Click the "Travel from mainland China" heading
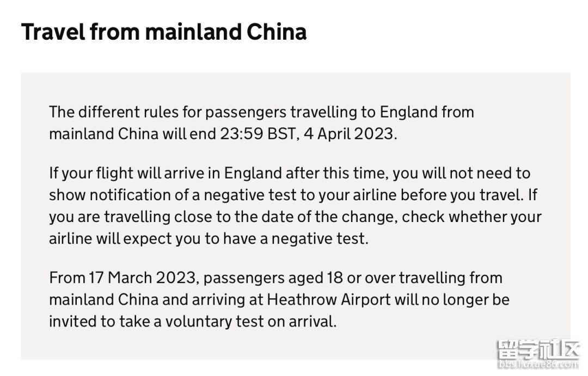 pos(163,33)
